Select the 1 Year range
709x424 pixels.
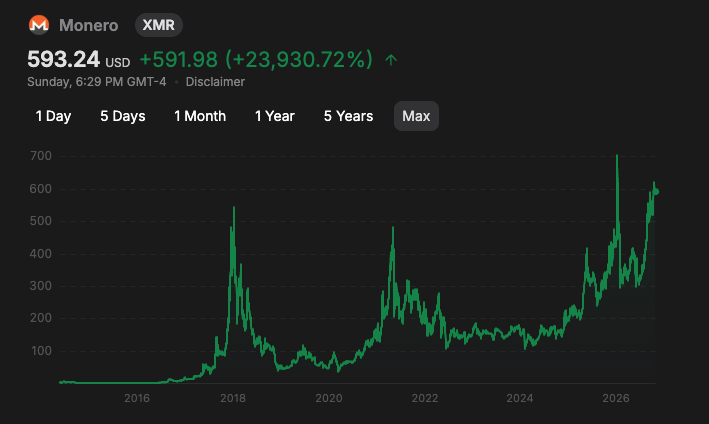pos(275,116)
